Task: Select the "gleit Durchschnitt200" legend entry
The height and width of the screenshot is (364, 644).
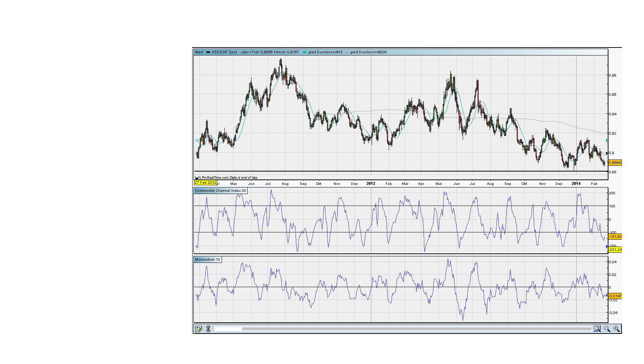Action: coord(368,52)
